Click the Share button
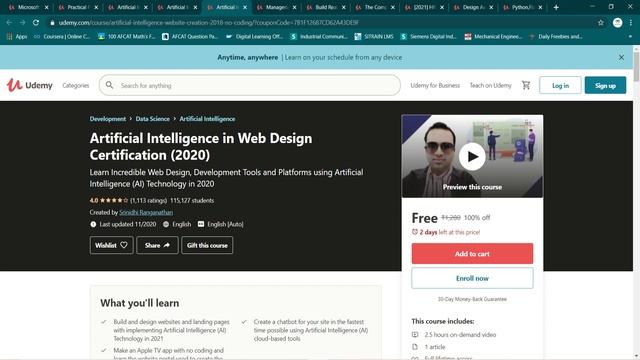Image resolution: width=640 pixels, height=360 pixels. pos(157,245)
